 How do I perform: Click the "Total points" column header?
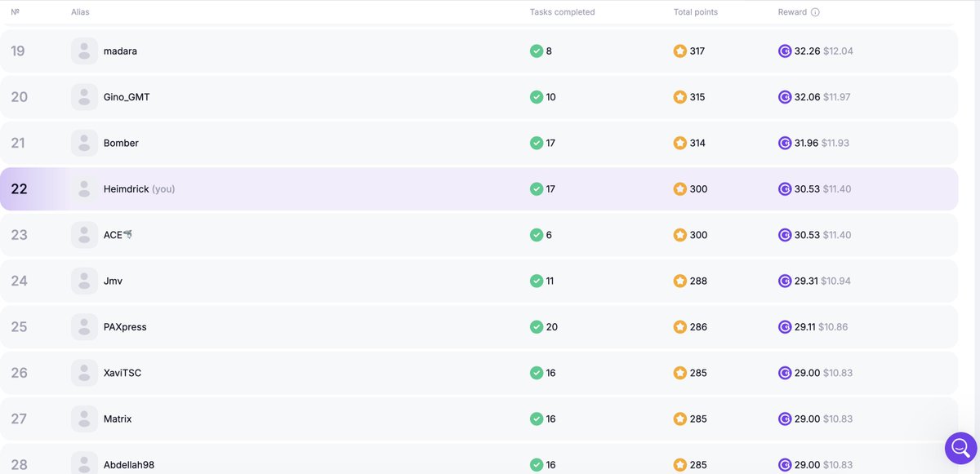click(x=696, y=12)
